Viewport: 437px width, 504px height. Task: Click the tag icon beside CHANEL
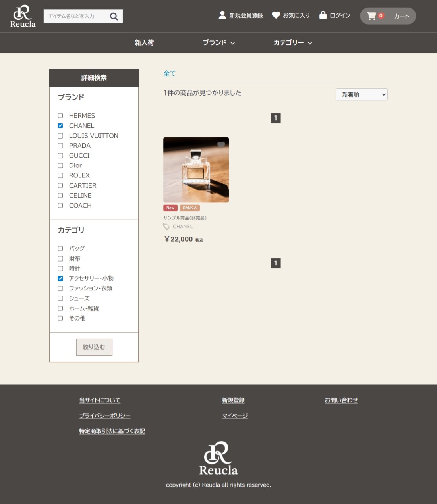click(x=166, y=227)
